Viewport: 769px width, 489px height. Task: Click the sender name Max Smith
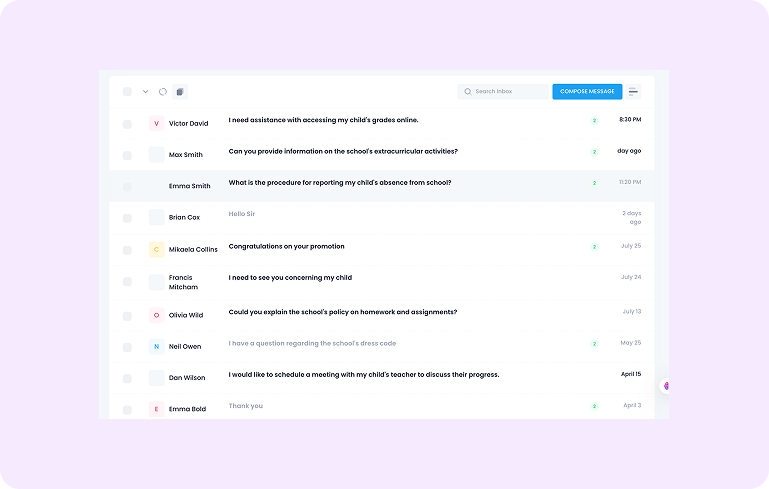click(x=185, y=155)
